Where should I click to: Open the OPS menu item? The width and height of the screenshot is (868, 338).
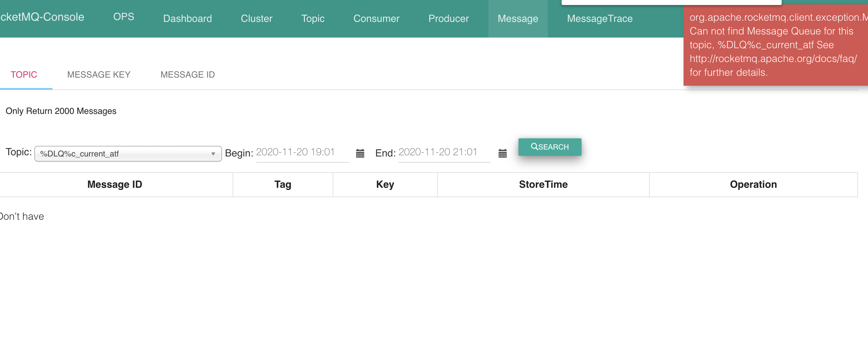124,17
